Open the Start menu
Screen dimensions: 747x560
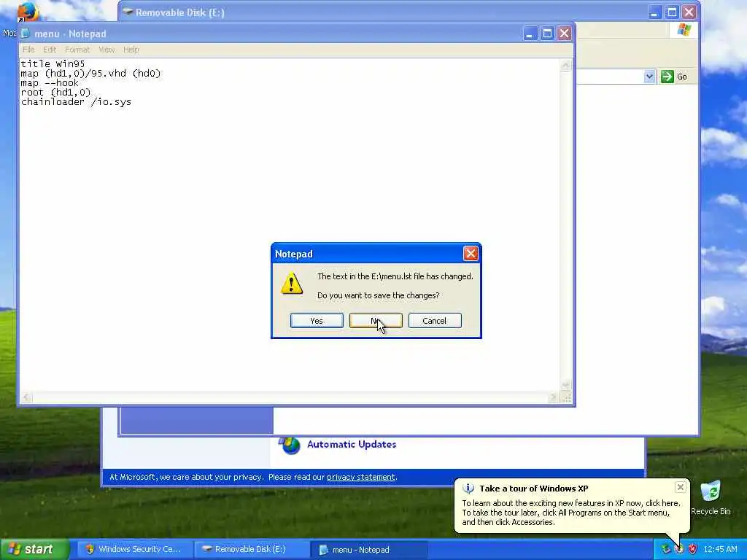click(34, 549)
